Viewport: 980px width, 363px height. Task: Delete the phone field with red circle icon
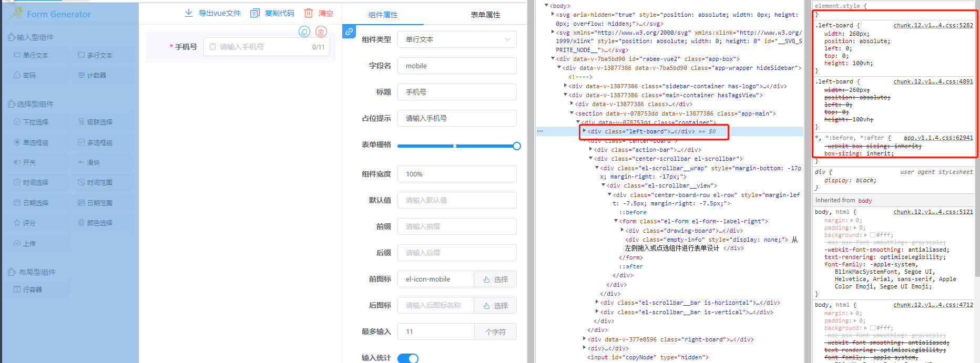pyautogui.click(x=321, y=32)
